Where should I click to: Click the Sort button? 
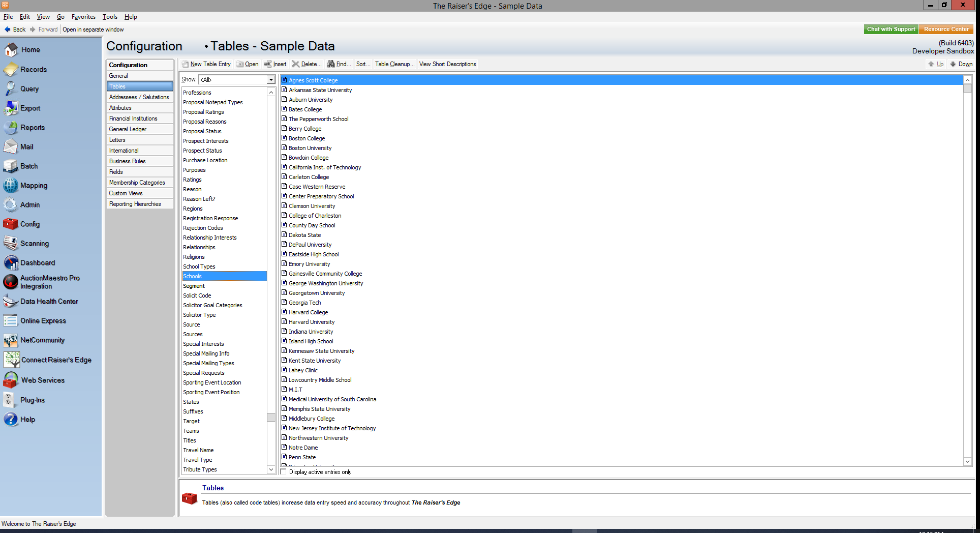(363, 64)
